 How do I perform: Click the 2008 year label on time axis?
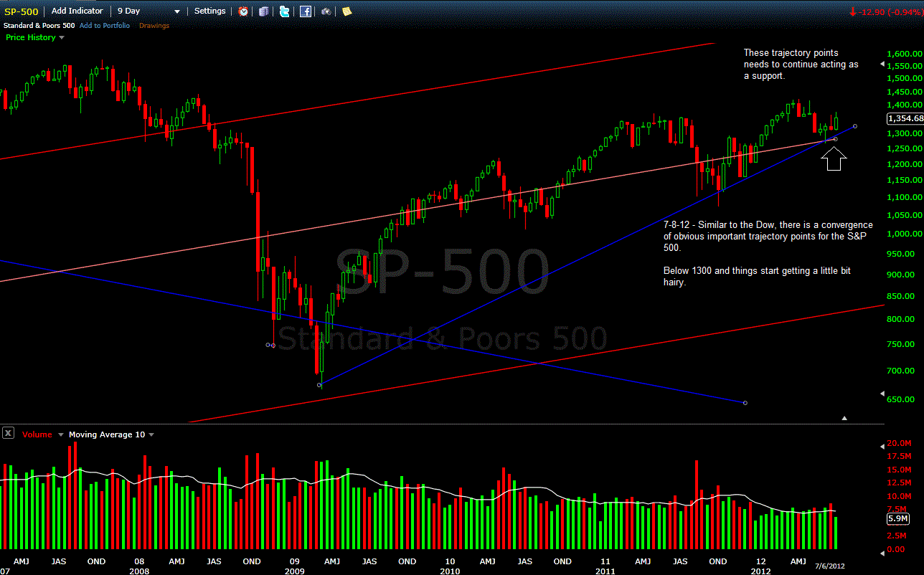click(x=139, y=571)
